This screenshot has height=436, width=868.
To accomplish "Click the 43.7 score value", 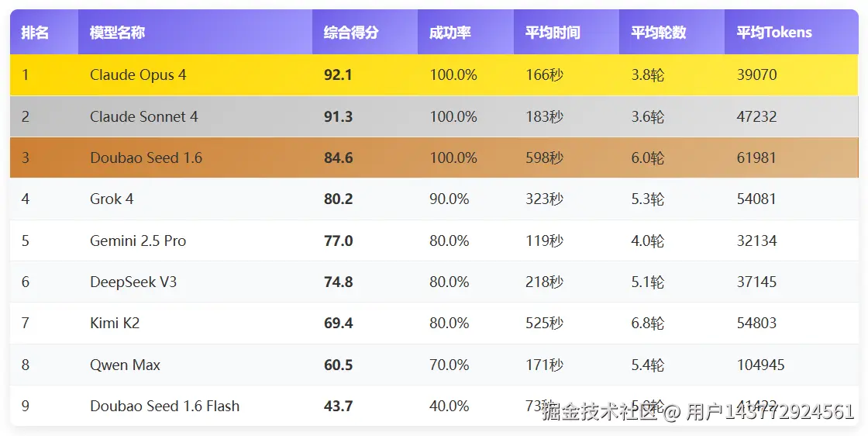I will tap(338, 406).
